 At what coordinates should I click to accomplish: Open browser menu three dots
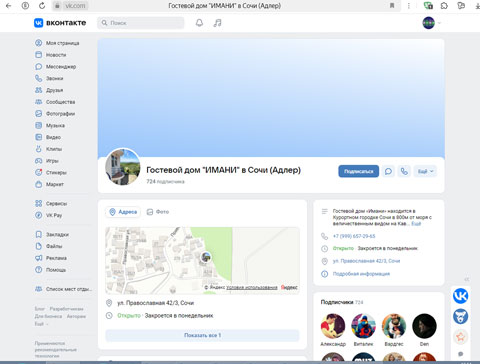pyautogui.click(x=409, y=6)
